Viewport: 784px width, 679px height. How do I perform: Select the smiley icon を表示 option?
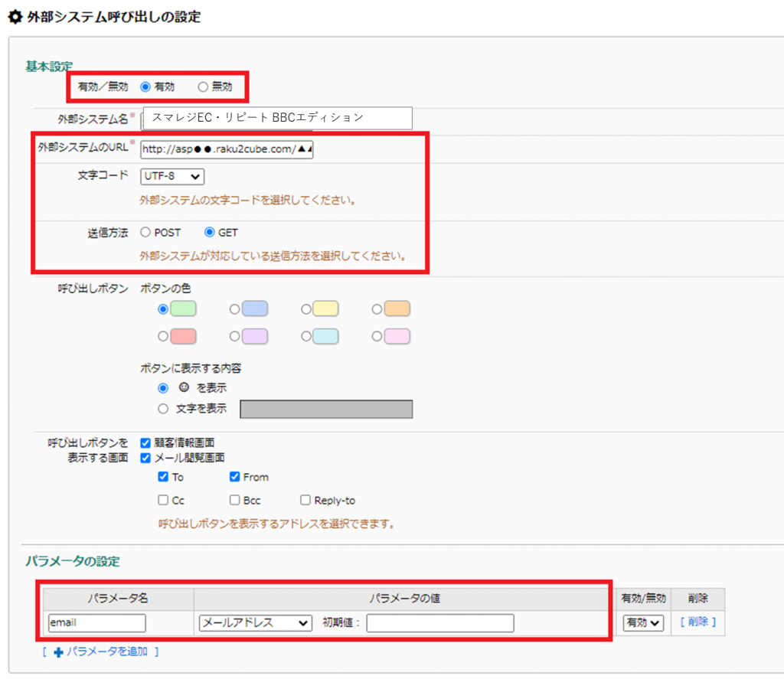pos(163,388)
